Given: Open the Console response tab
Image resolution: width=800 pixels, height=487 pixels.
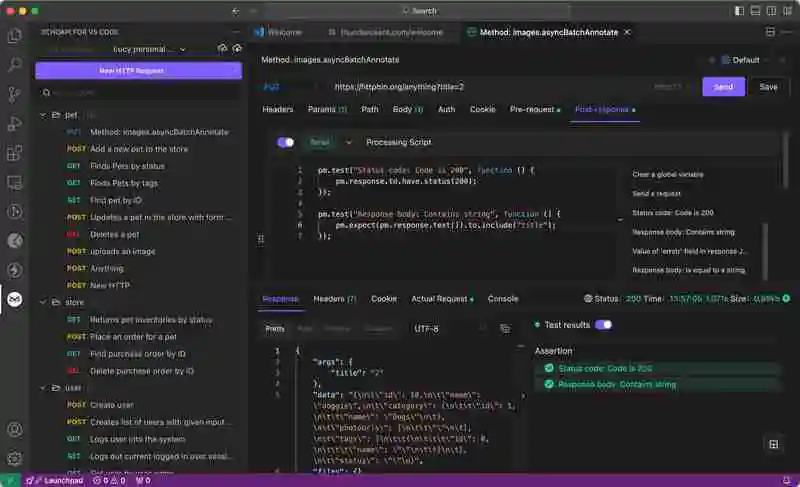Looking at the screenshot, I should [x=503, y=299].
